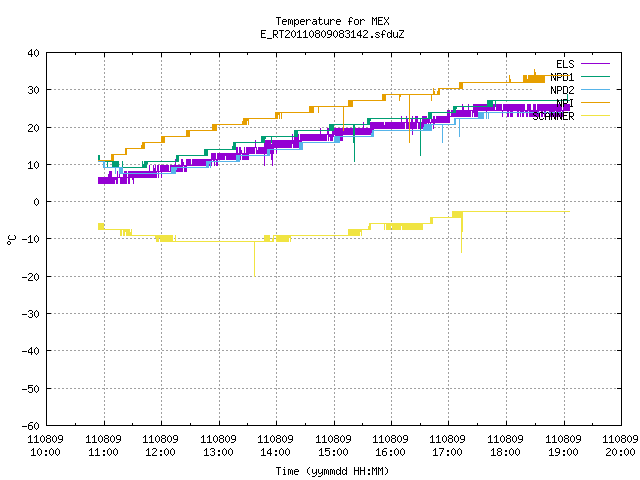Click the 'Time (yymmdd HH:MM)' axis title

pos(332,471)
